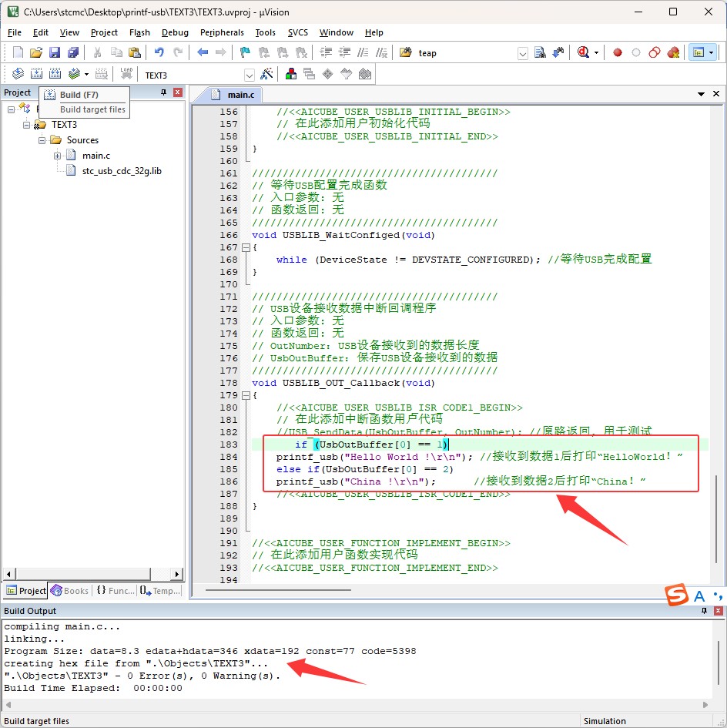
Task: Click the Find document search icon
Action: pyautogui.click(x=540, y=52)
